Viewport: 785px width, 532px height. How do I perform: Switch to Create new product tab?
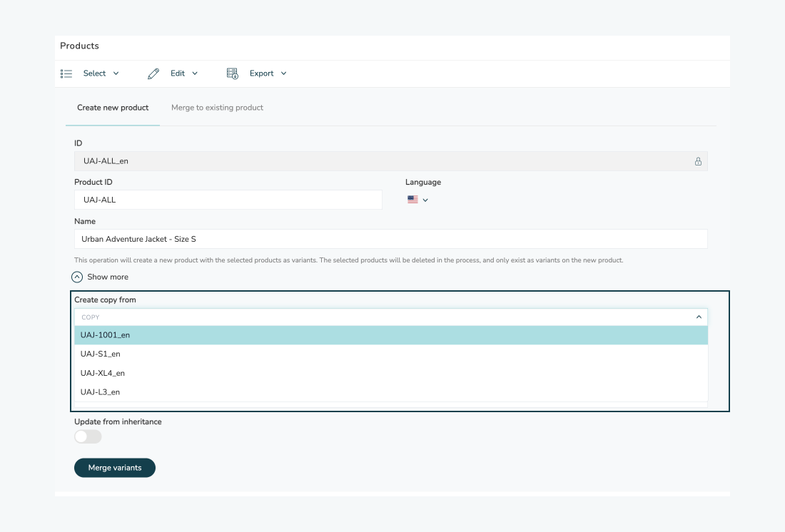[x=113, y=108]
